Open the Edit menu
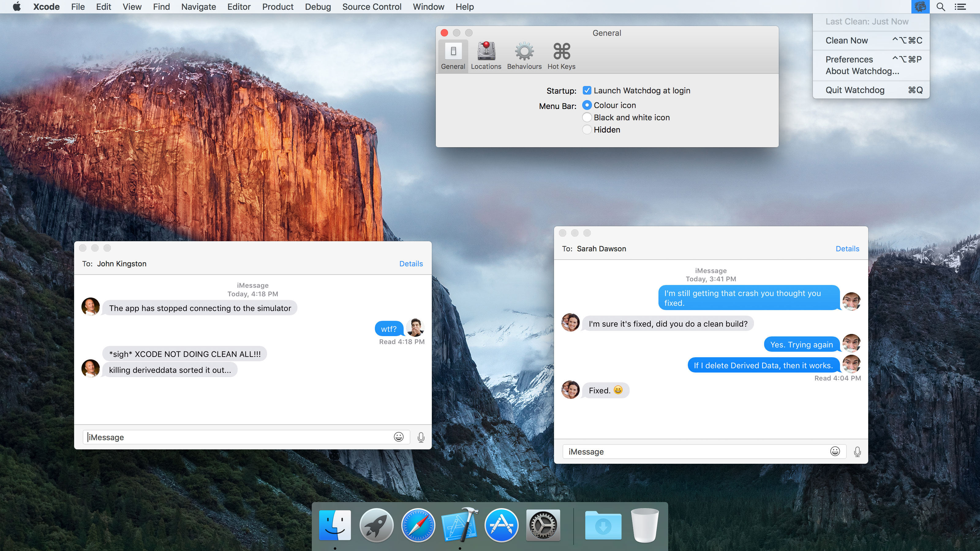 (103, 7)
